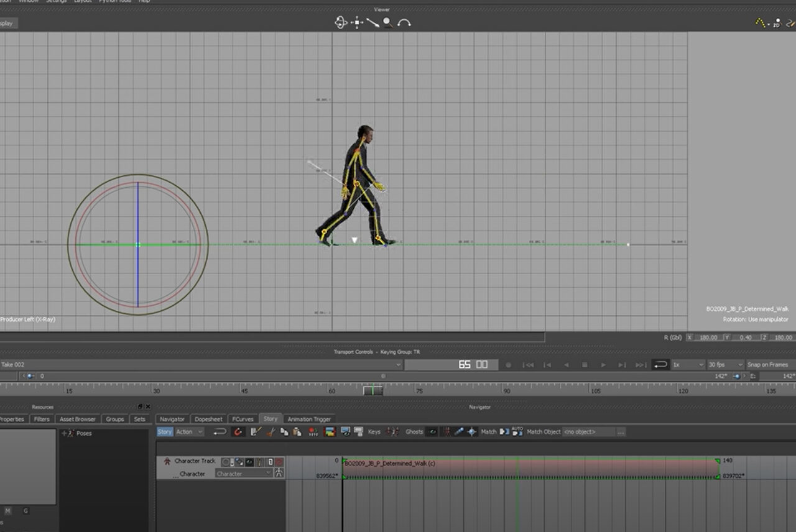
Task: Expand the Poses tree item
Action: tap(64, 433)
